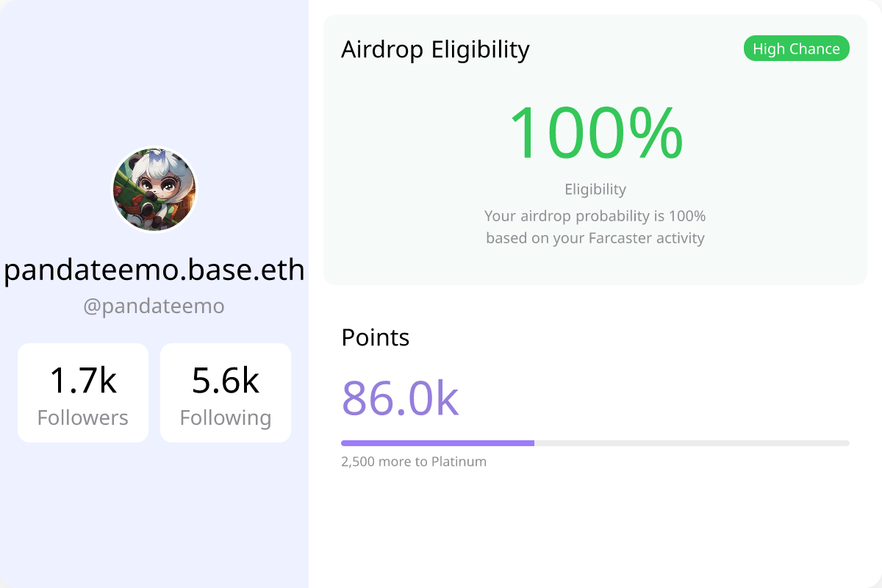Image resolution: width=882 pixels, height=588 pixels.
Task: Click the gray unfilled progress bar portion
Action: [x=692, y=443]
